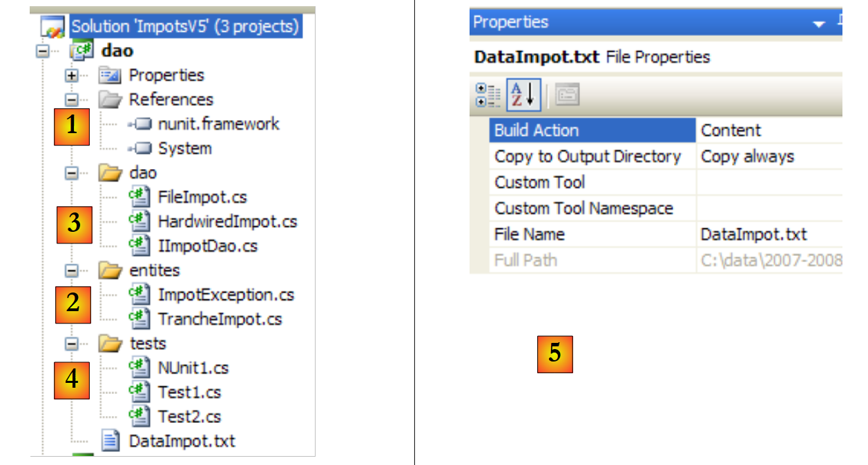The width and height of the screenshot is (868, 465).
Task: Click the nunit.framework reference icon
Action: [x=142, y=124]
